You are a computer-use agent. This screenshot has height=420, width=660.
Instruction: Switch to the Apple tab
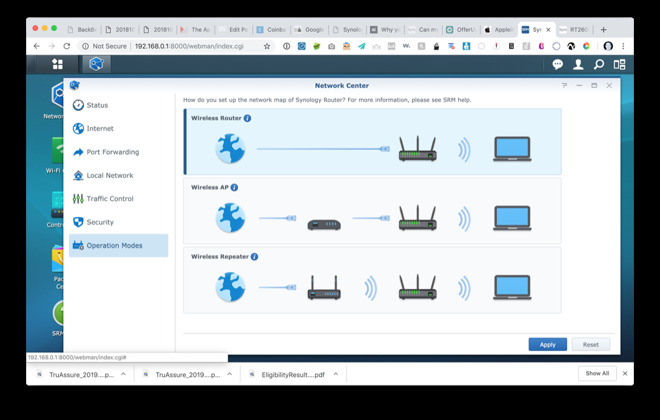click(x=499, y=29)
